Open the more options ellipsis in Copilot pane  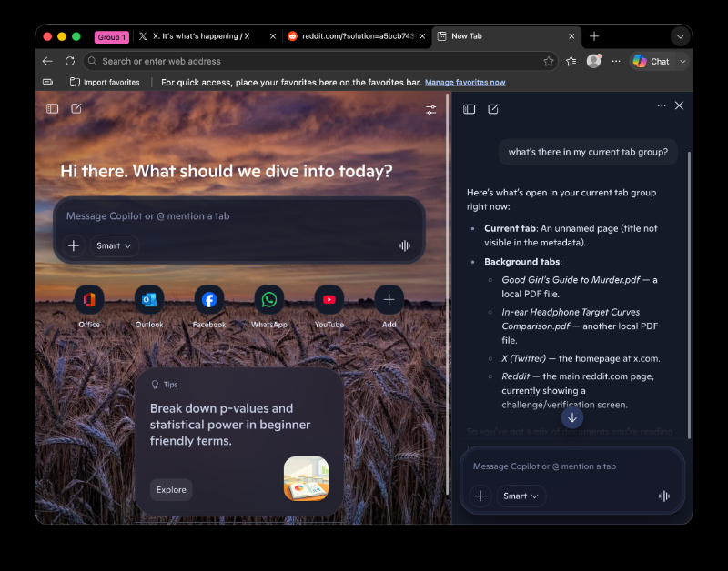coord(662,105)
